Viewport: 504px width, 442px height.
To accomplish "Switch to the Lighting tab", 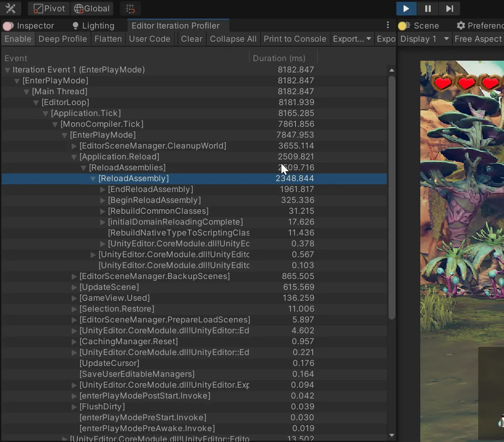I will 93,26.
